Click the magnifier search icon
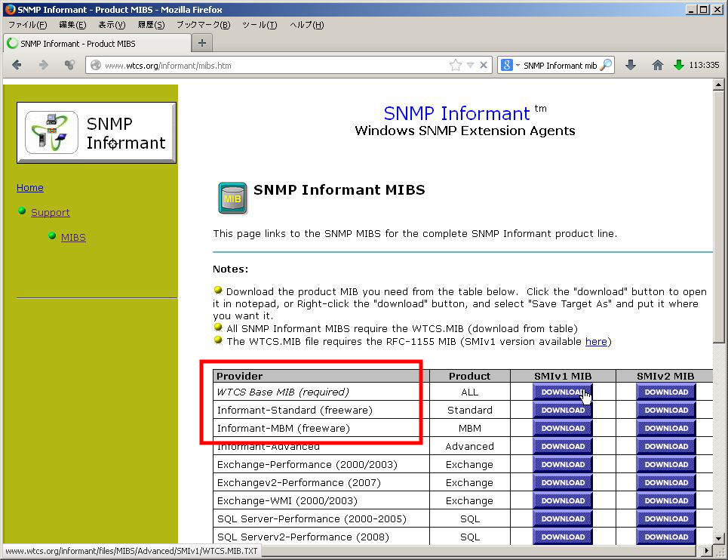This screenshot has width=728, height=560. [x=606, y=65]
